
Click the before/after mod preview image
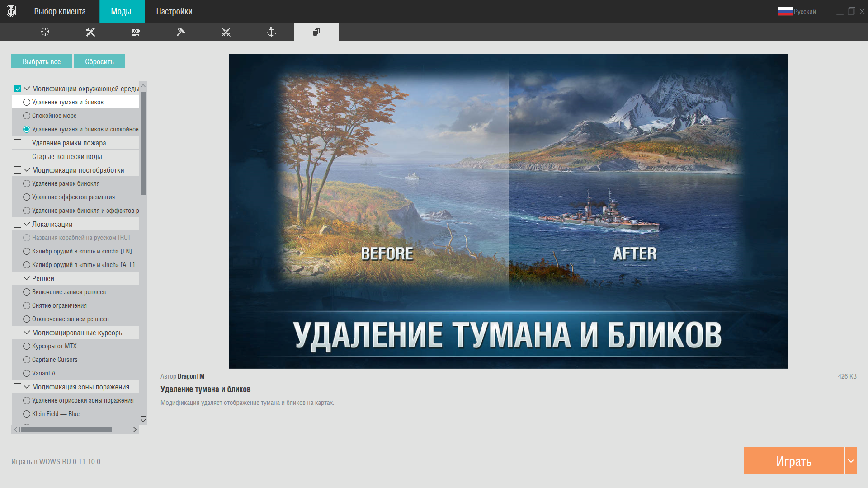[x=508, y=211]
